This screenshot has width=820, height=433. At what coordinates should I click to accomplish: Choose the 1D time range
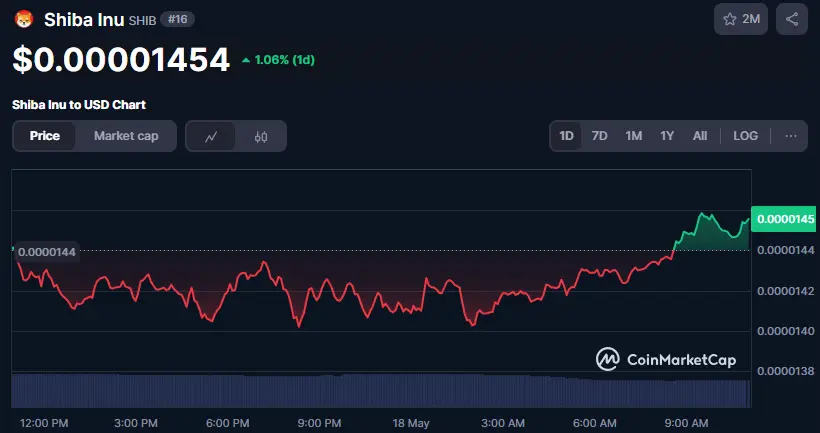566,136
